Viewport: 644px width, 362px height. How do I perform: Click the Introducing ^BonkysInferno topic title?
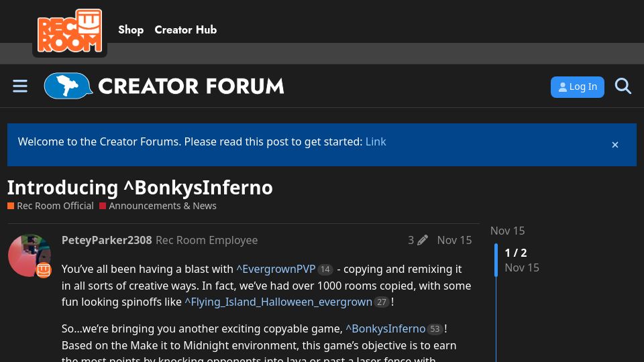(x=140, y=188)
